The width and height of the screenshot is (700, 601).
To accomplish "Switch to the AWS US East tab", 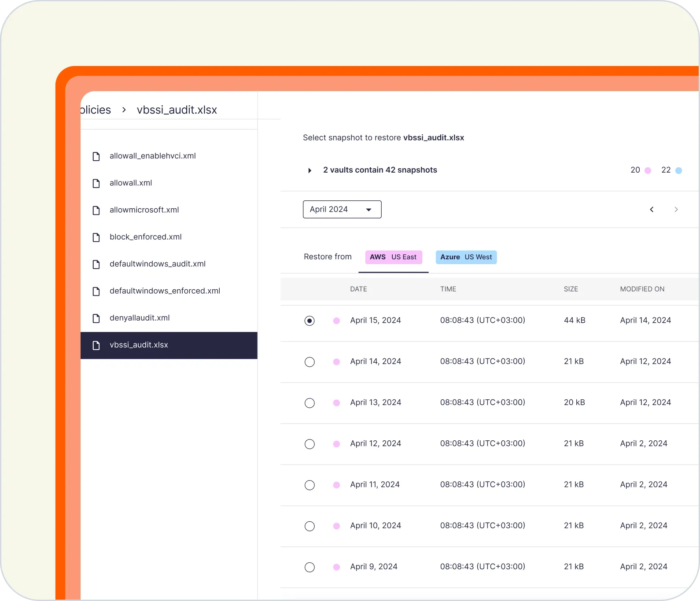I will coord(394,257).
